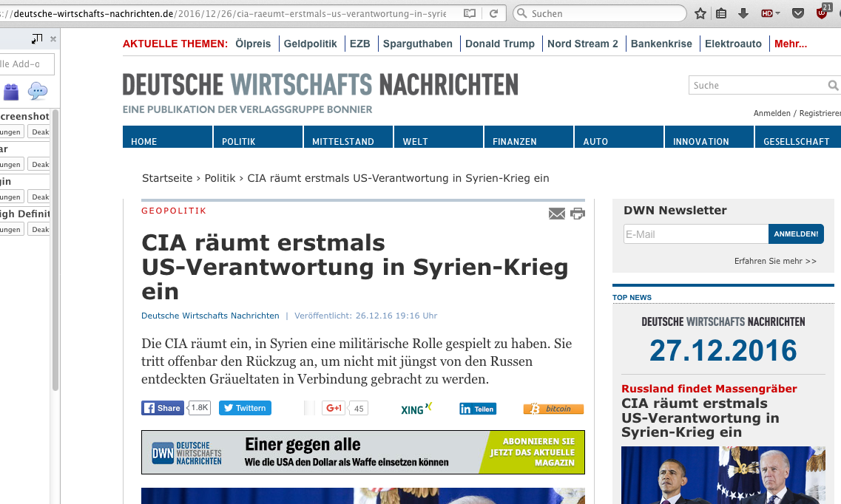The height and width of the screenshot is (504, 841).
Task: Toggle Reader View icon in address bar
Action: [469, 13]
